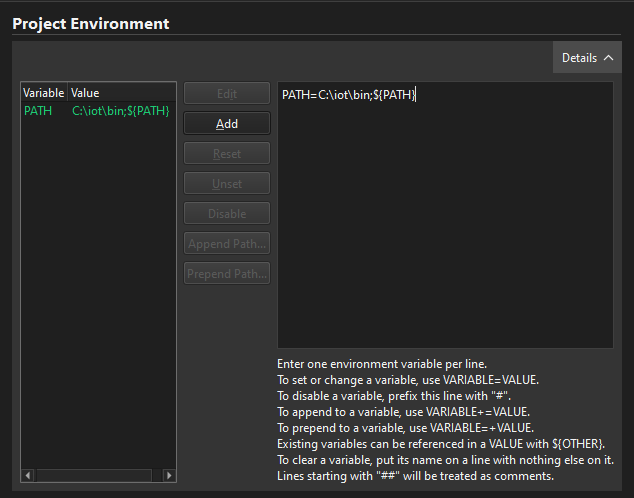634x498 pixels.
Task: Open the Prepend Path dialog
Action: [x=226, y=274]
